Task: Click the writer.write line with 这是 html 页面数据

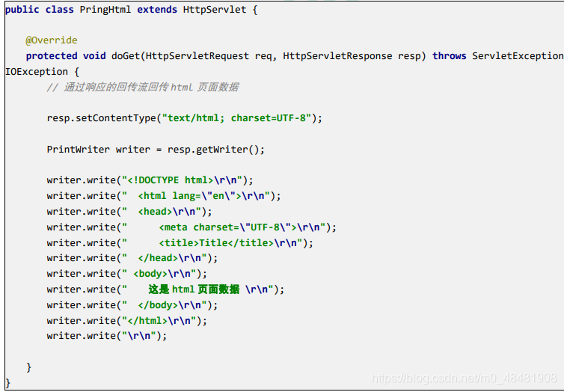Action: (165, 290)
